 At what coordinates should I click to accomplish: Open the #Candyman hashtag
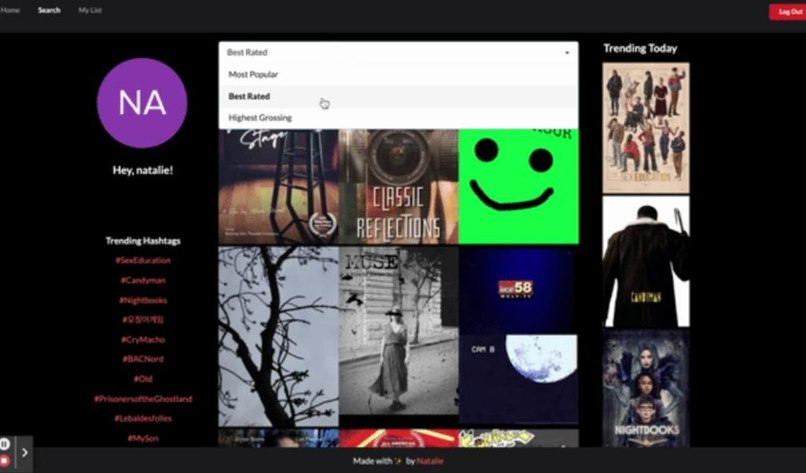(x=143, y=280)
